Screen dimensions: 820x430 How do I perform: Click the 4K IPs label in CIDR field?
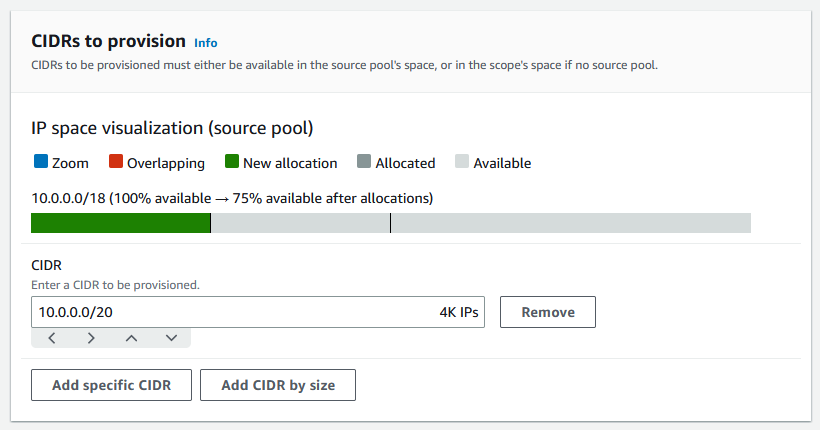pyautogui.click(x=459, y=312)
